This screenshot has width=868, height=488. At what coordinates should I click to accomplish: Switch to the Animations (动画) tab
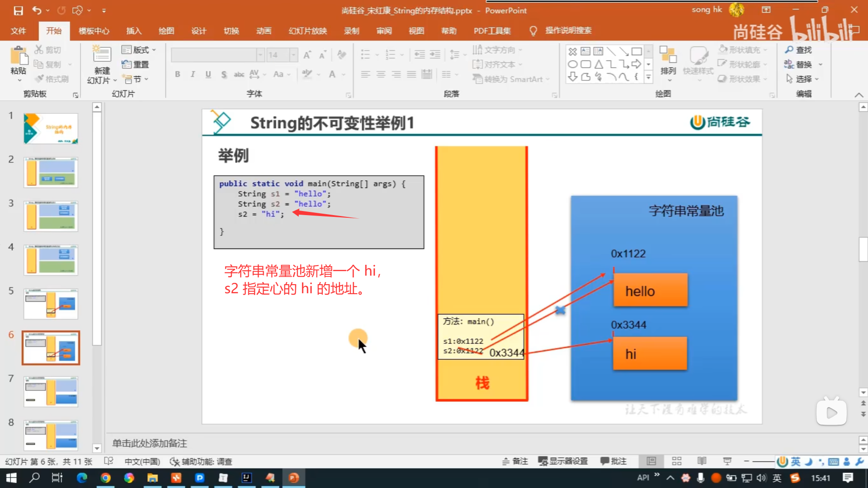click(x=264, y=31)
